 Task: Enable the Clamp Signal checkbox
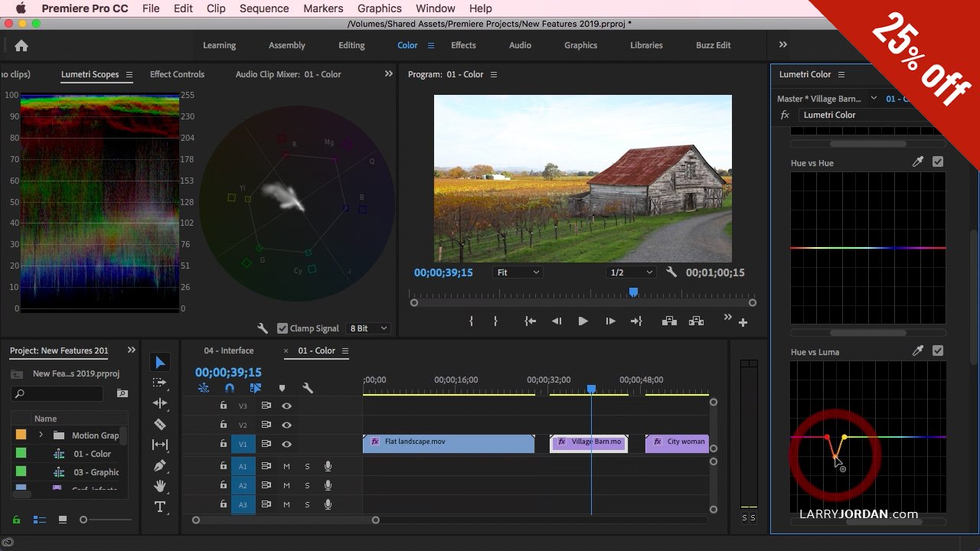283,328
